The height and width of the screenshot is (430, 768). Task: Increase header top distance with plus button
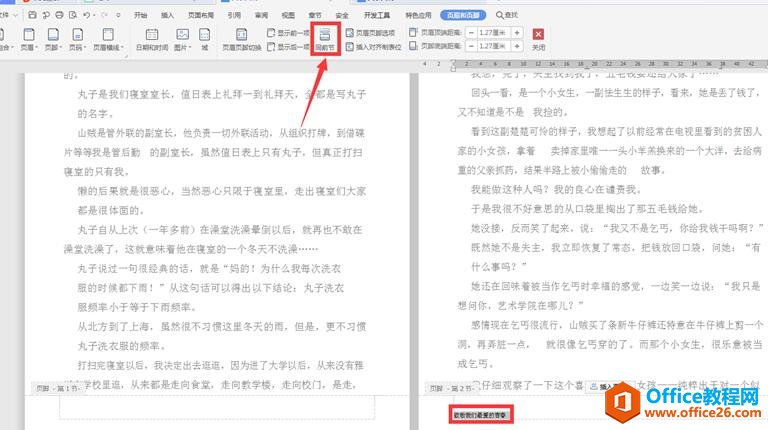click(x=517, y=33)
